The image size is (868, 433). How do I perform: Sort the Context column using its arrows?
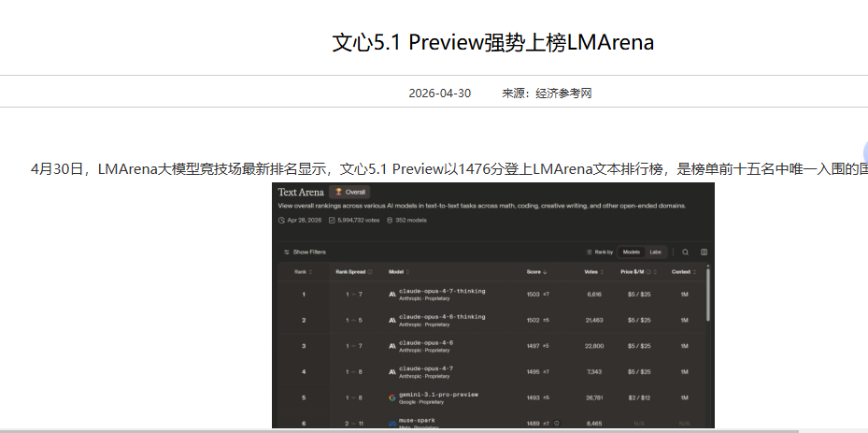(x=695, y=272)
